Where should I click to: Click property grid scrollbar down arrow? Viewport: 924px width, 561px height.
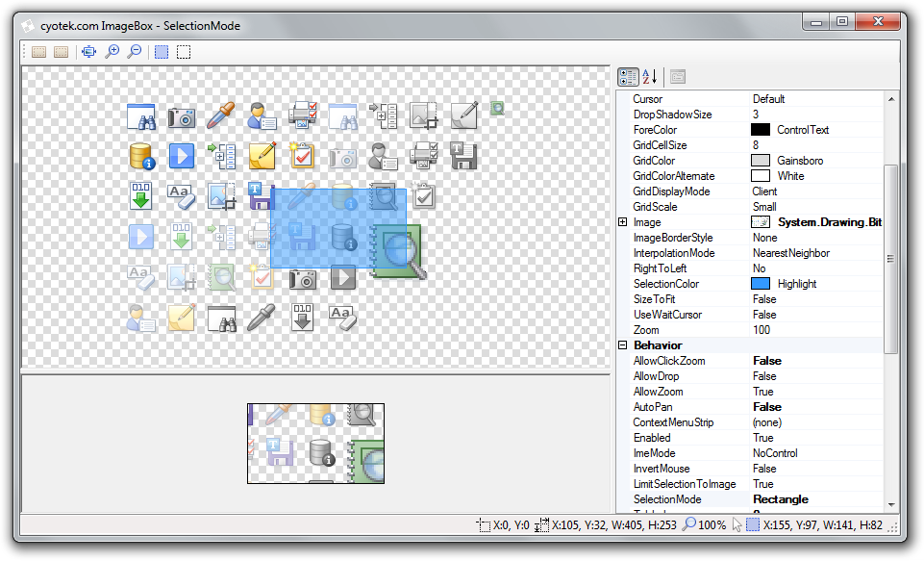(x=891, y=504)
